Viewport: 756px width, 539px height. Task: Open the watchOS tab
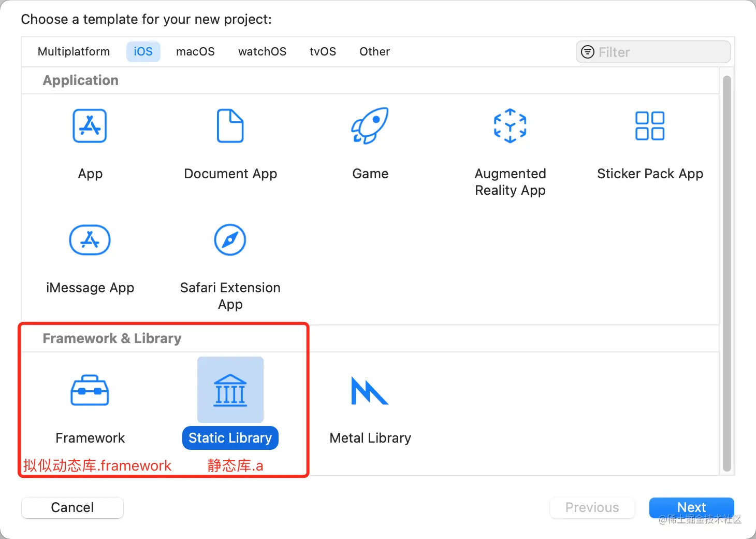(262, 52)
